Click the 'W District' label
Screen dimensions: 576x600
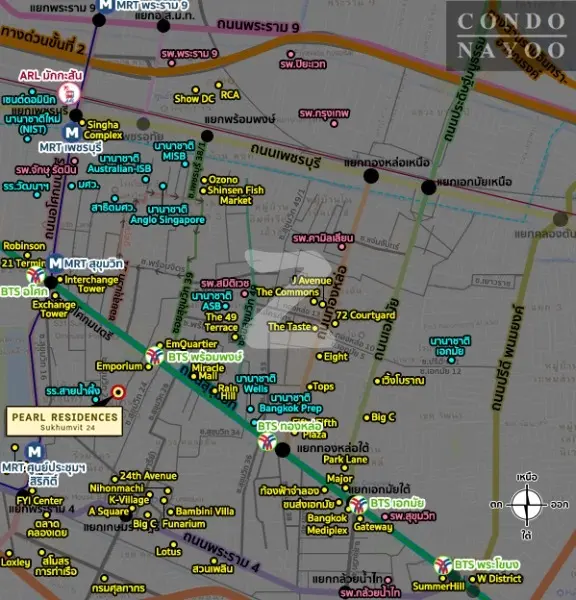[x=499, y=579]
